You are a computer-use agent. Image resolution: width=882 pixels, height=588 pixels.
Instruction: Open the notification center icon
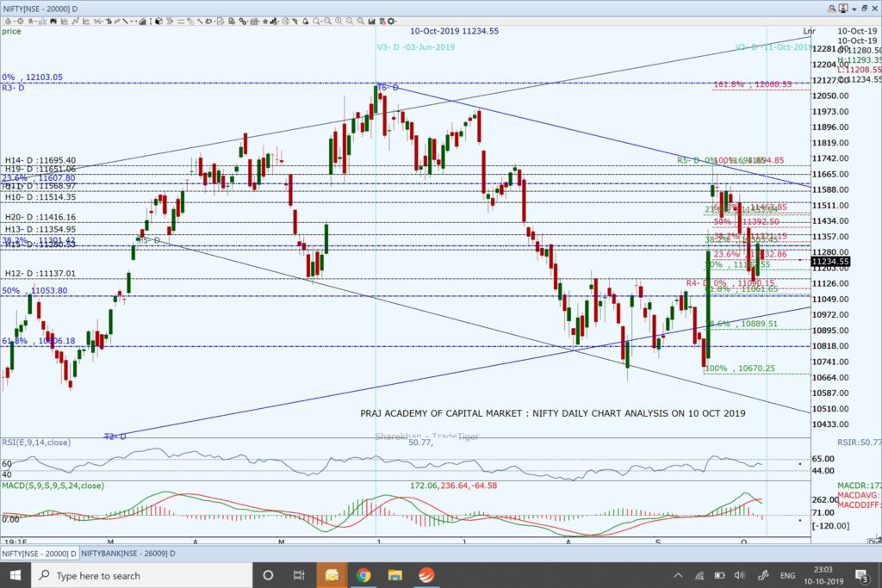coord(861,575)
